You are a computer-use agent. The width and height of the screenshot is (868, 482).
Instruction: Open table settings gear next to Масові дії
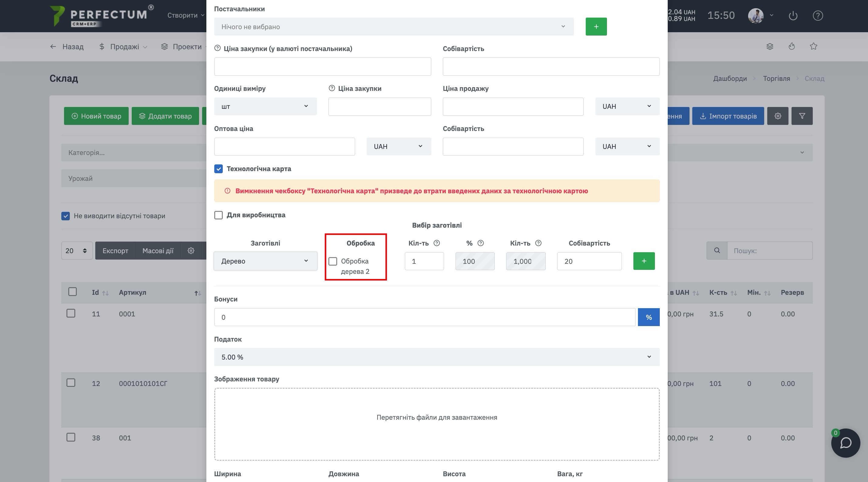coord(191,251)
